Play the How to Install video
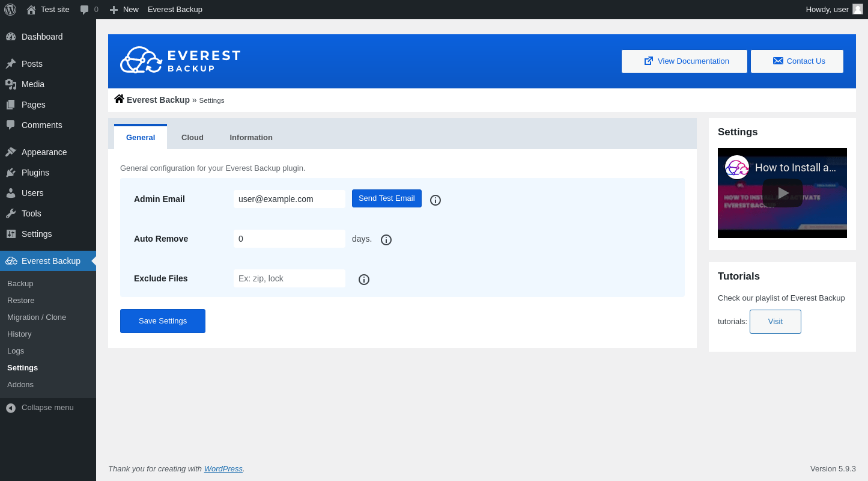Viewport: 868px width, 481px height. click(783, 193)
